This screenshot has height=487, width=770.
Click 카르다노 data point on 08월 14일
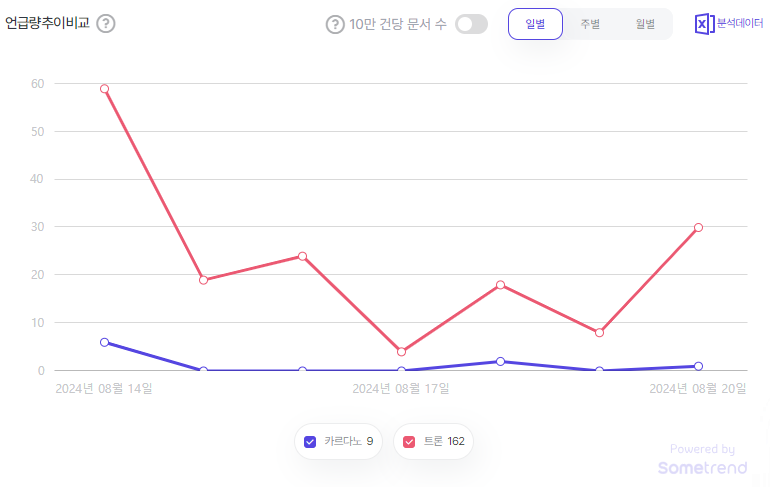(104, 342)
